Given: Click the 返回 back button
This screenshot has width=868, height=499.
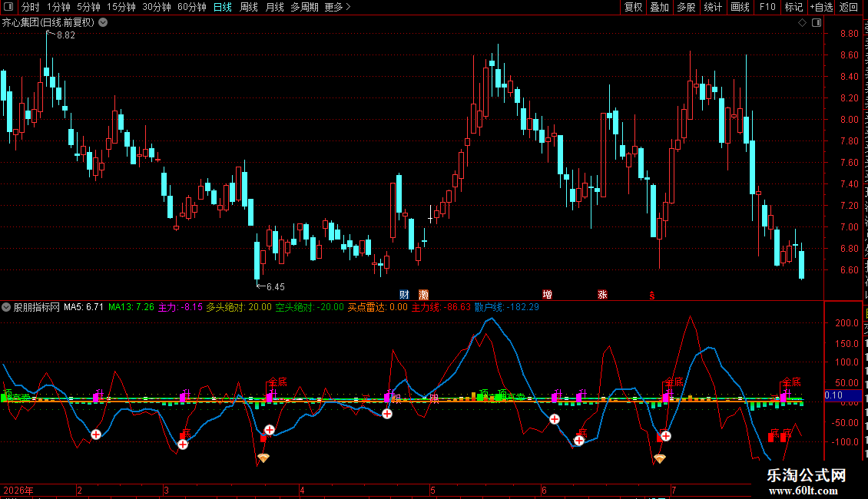Looking at the screenshot, I should click(x=849, y=7).
